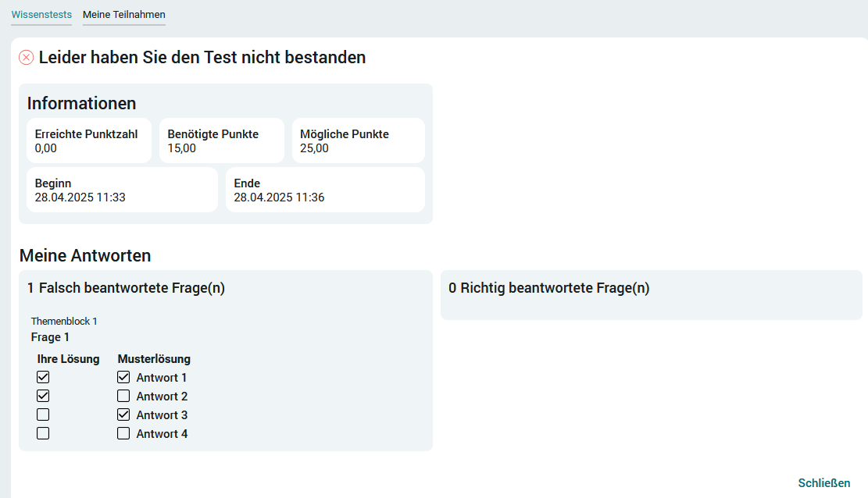Click the Mögliche Punkte info card
This screenshot has width=868, height=498.
[x=359, y=141]
